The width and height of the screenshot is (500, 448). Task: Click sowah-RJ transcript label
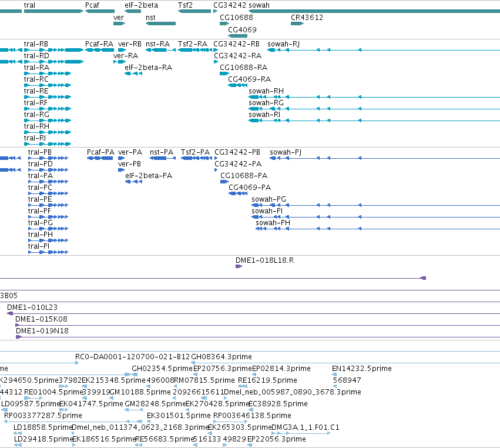pos(283,44)
